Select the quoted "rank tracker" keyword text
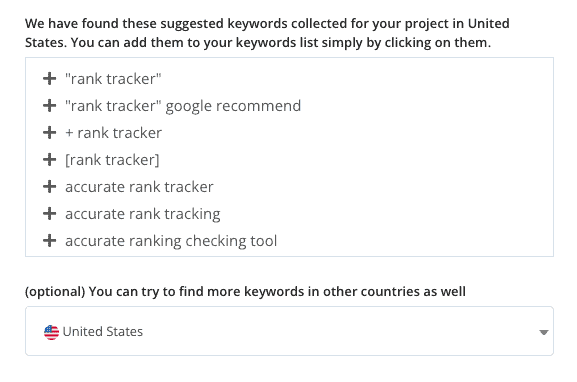577x382 pixels. [113, 79]
